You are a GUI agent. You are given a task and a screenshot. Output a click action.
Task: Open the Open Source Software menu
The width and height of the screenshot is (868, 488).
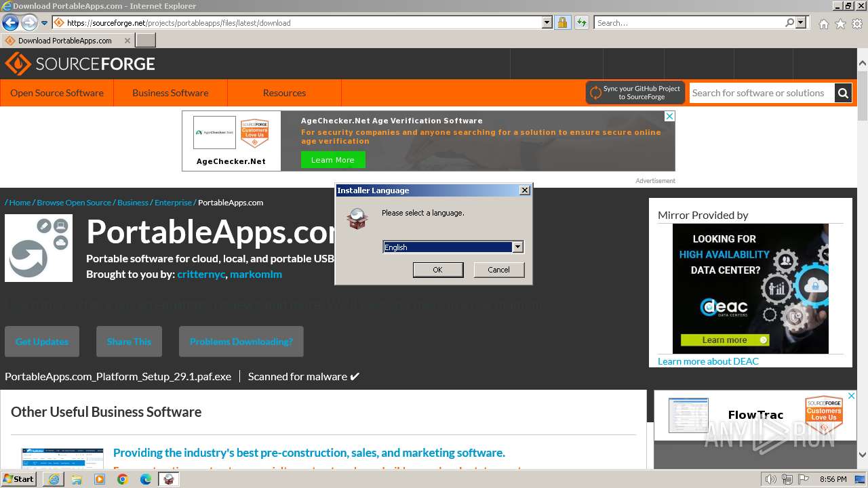coord(57,93)
